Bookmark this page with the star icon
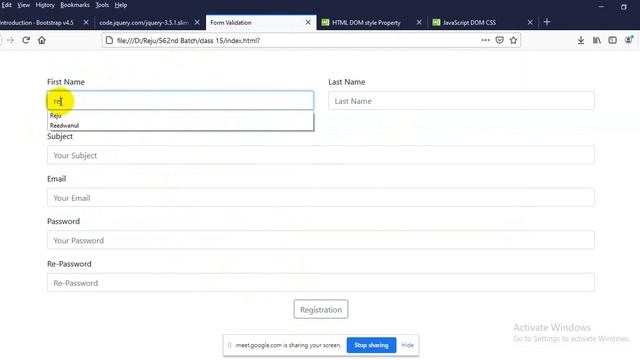The image size is (640, 360). [x=513, y=40]
